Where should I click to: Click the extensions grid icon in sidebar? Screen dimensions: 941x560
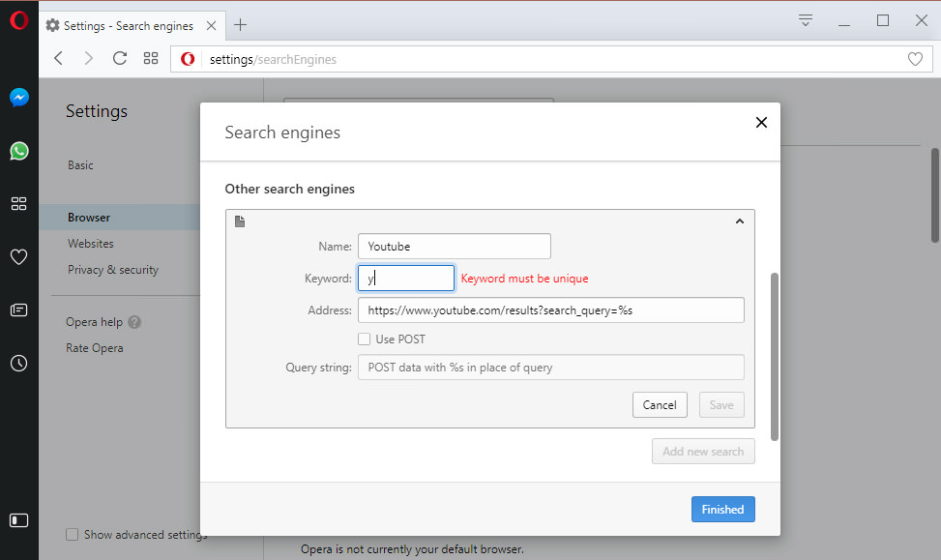[x=18, y=203]
